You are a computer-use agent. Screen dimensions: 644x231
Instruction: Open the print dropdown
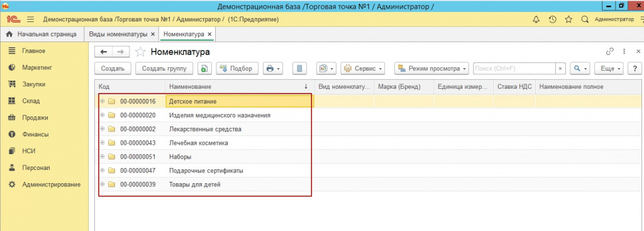[273, 69]
